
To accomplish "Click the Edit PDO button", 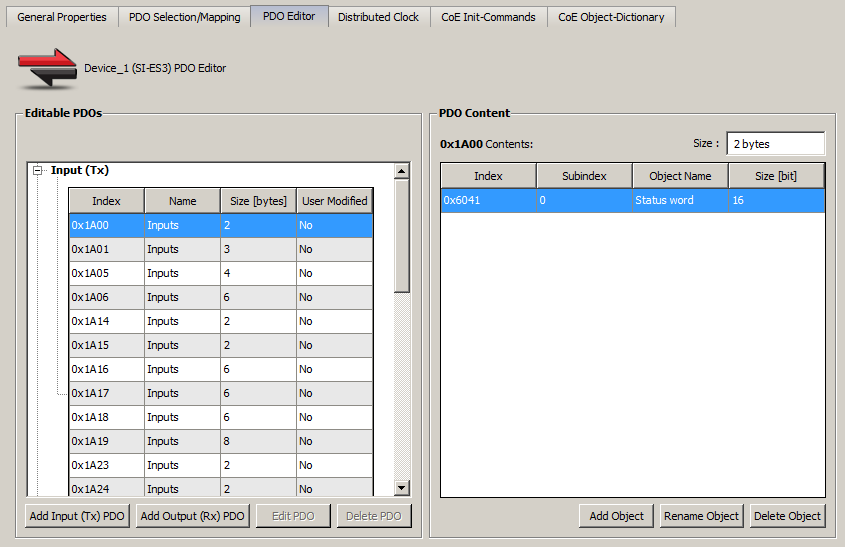I will pyautogui.click(x=293, y=516).
